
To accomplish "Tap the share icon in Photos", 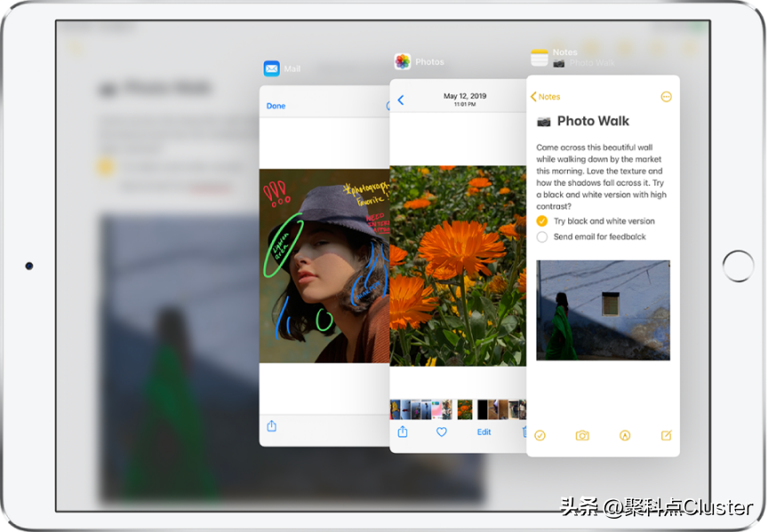I will (x=403, y=432).
